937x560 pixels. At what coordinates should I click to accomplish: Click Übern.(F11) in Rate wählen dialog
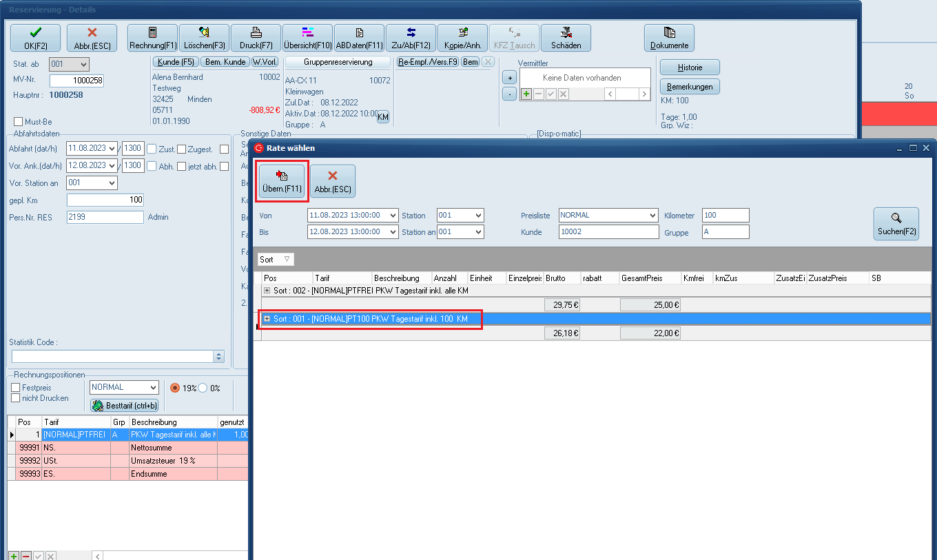click(282, 181)
